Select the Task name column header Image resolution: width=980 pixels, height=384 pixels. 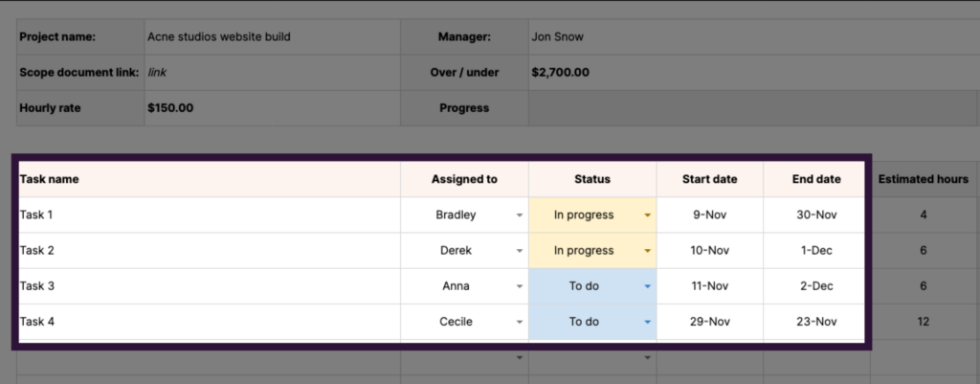pos(50,179)
